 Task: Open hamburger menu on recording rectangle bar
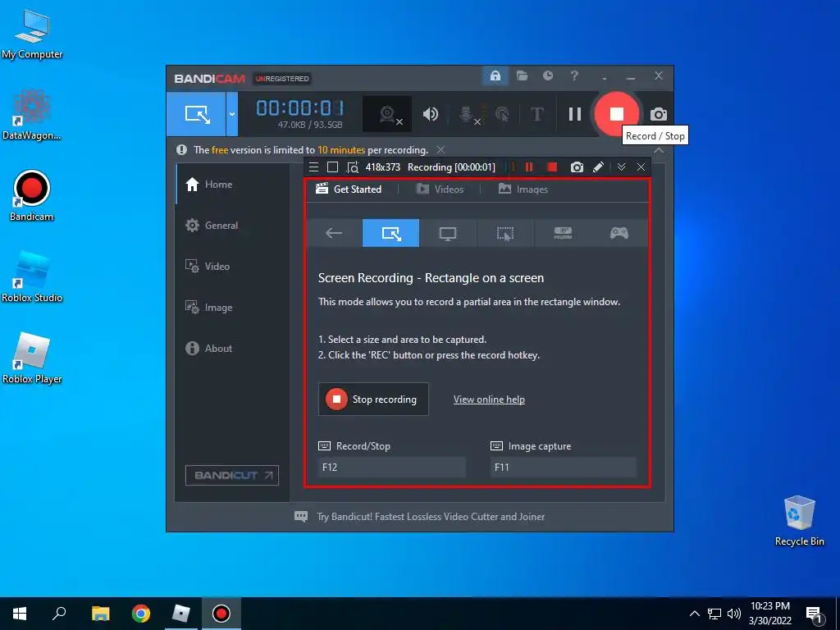[x=314, y=167]
